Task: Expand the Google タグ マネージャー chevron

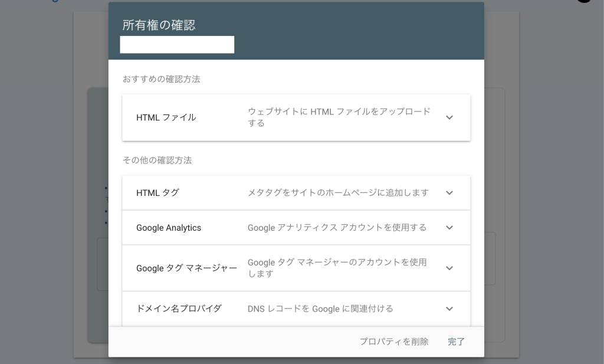Action: point(449,268)
